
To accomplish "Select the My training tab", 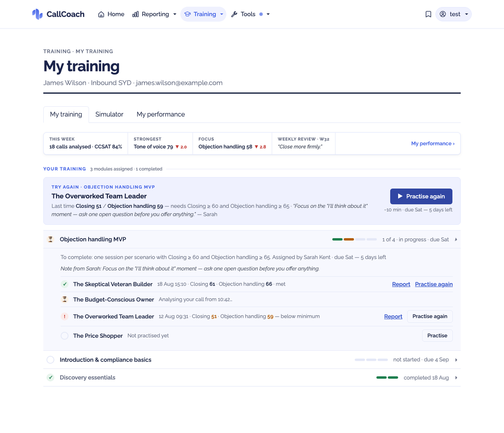I will click(x=66, y=114).
